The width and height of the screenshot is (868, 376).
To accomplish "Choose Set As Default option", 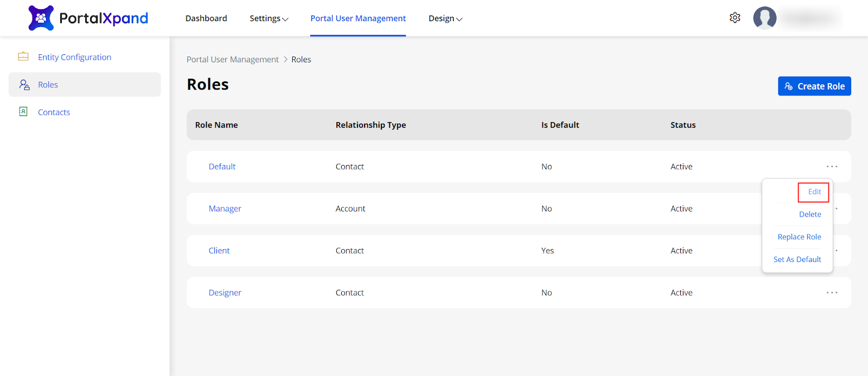I will coord(797,259).
